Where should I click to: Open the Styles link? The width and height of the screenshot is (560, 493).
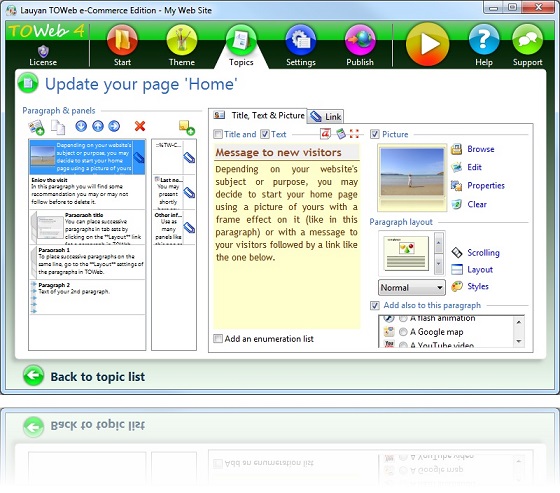click(x=478, y=286)
